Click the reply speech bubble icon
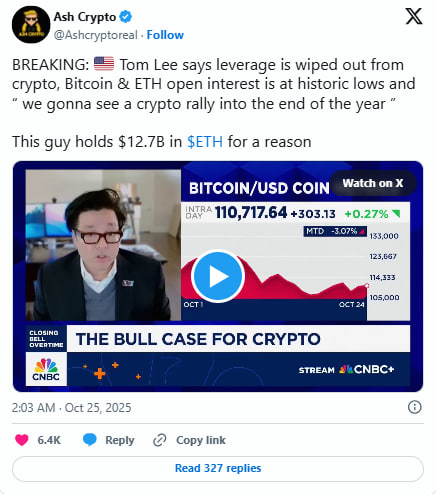 pos(89,440)
